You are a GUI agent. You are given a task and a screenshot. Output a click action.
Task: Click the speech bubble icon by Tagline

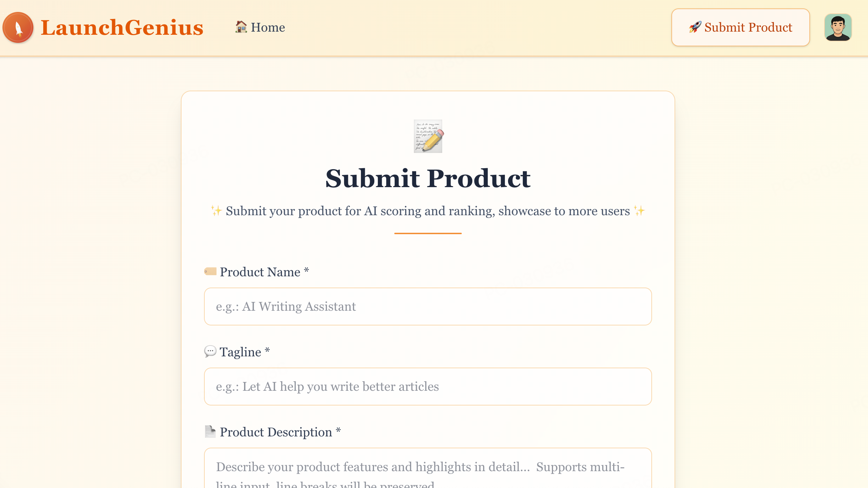click(x=210, y=351)
